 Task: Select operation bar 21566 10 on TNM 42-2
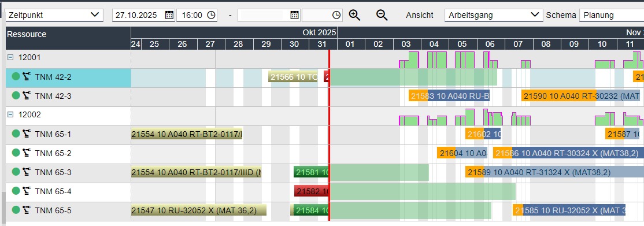coord(293,76)
